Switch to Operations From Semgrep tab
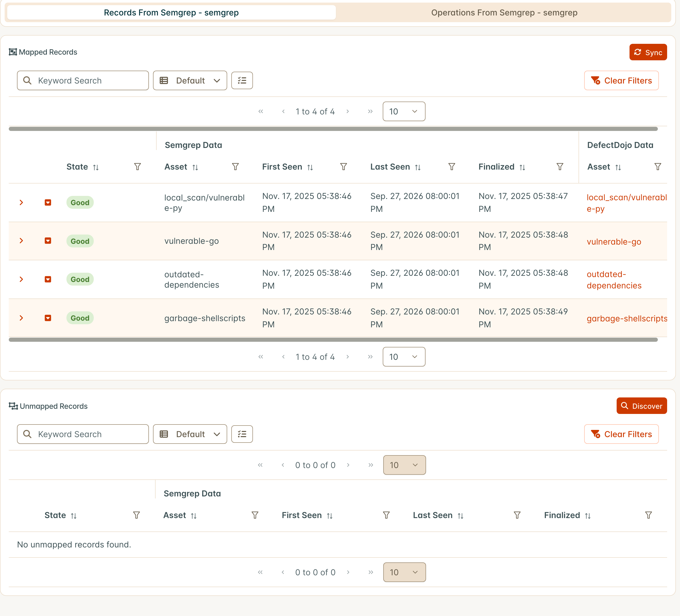 tap(504, 12)
